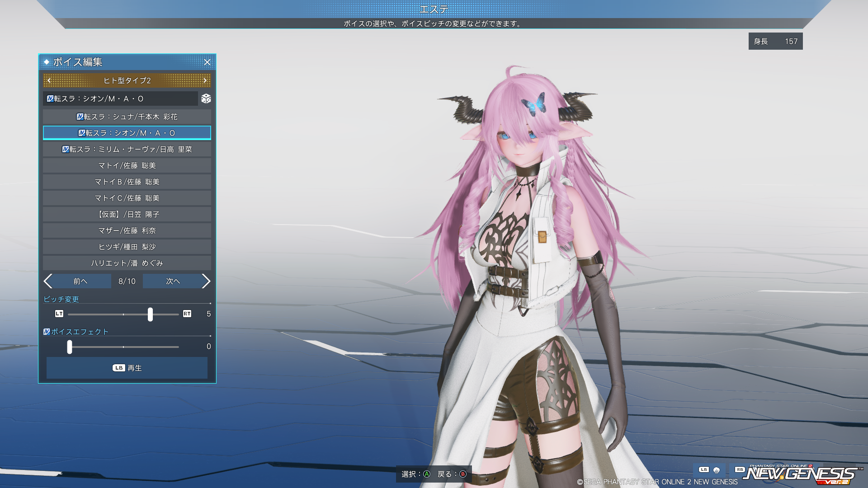Click the 身長 157 height display

point(775,41)
